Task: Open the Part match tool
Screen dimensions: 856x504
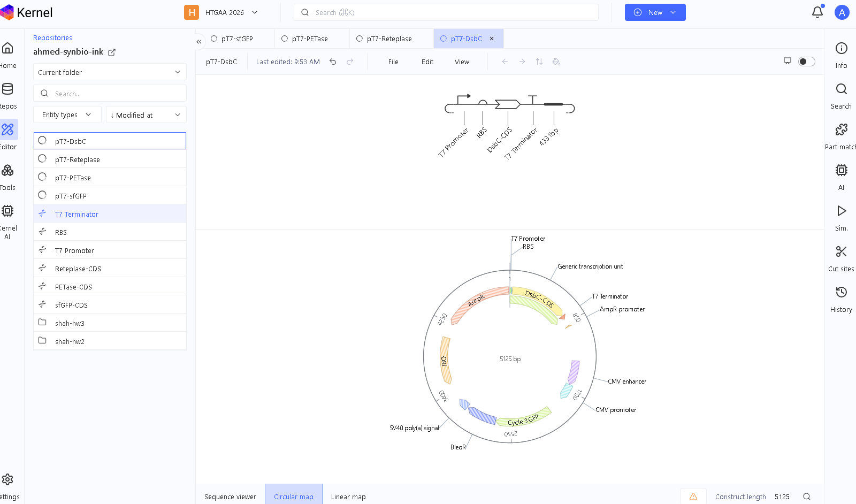Action: click(x=841, y=136)
